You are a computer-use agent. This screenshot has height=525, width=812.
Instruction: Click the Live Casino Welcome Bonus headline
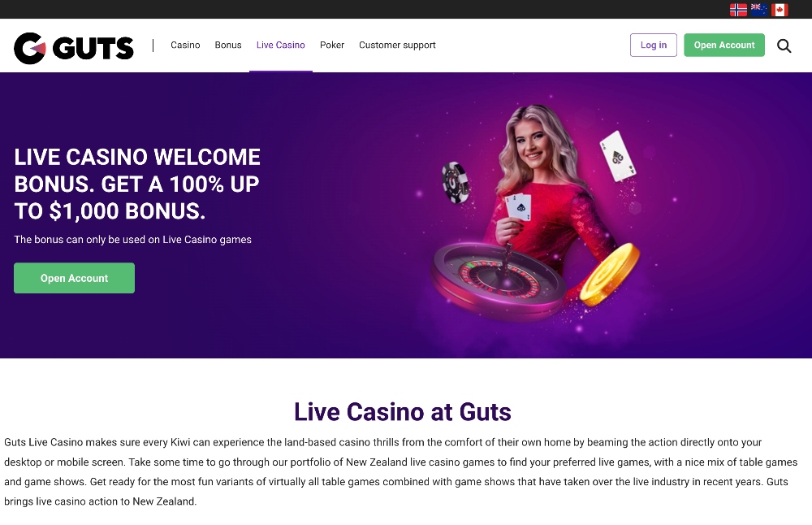[137, 184]
